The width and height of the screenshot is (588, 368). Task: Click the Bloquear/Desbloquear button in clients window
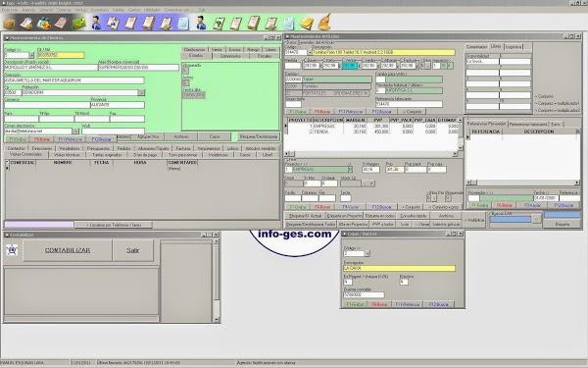[258, 136]
